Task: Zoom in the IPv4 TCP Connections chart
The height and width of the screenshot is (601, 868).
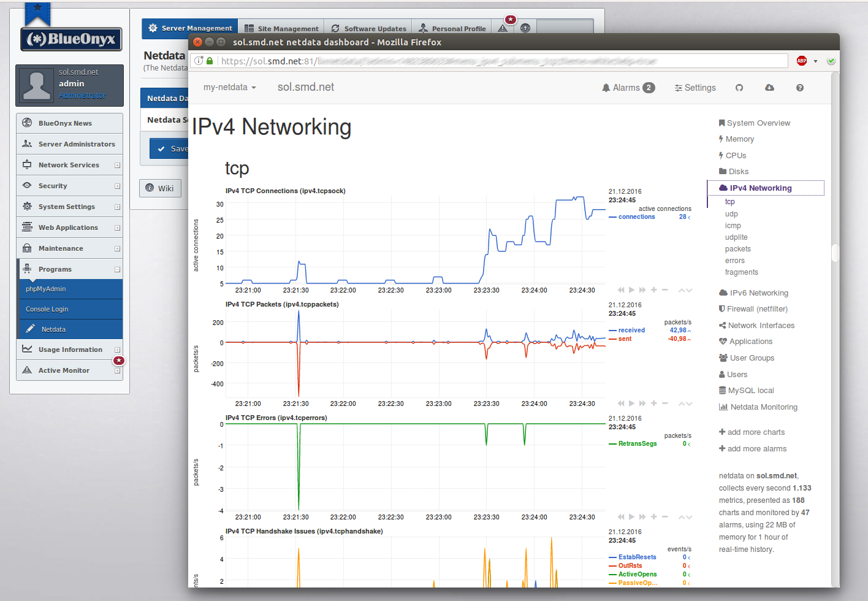Action: point(654,290)
